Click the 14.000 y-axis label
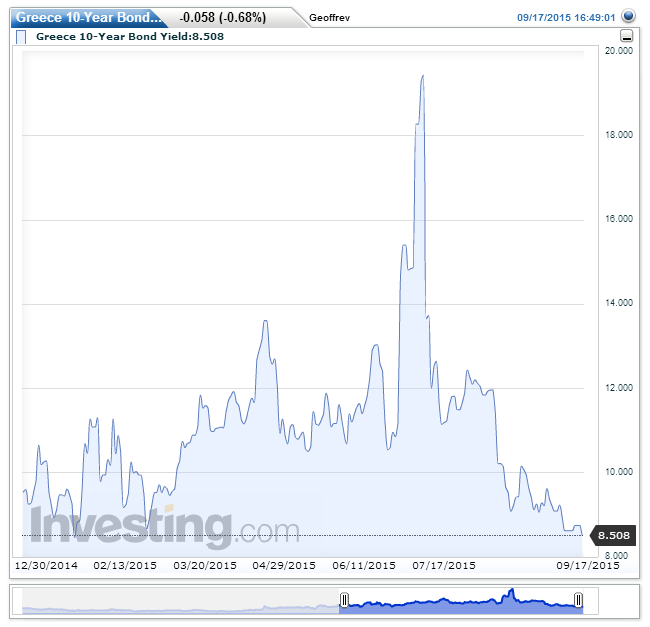The width and height of the screenshot is (650, 627). coord(620,303)
